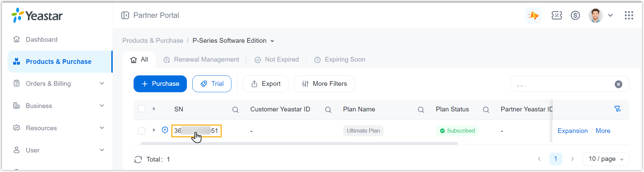
Task: Click the search icon in SN column
Action: tap(235, 110)
